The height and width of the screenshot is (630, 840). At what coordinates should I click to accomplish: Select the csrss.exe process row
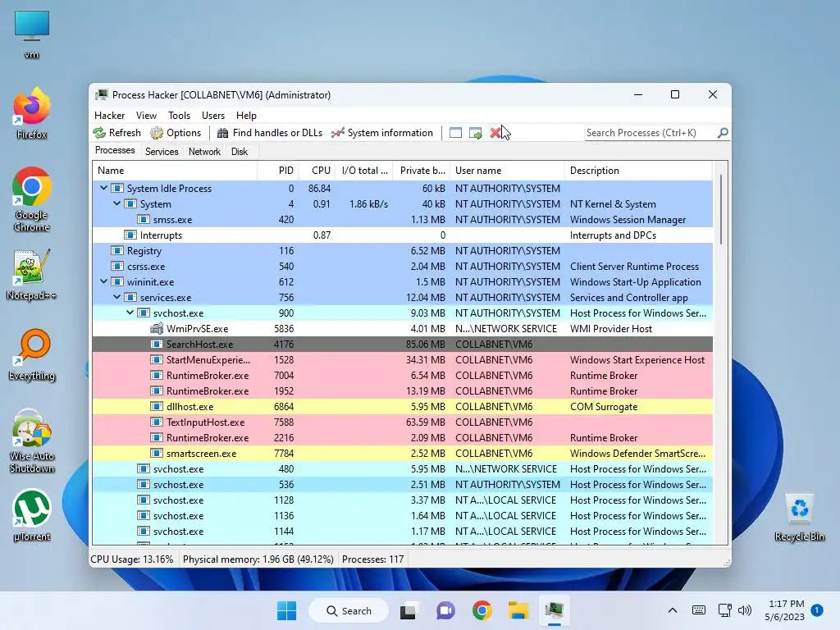[x=402, y=267]
